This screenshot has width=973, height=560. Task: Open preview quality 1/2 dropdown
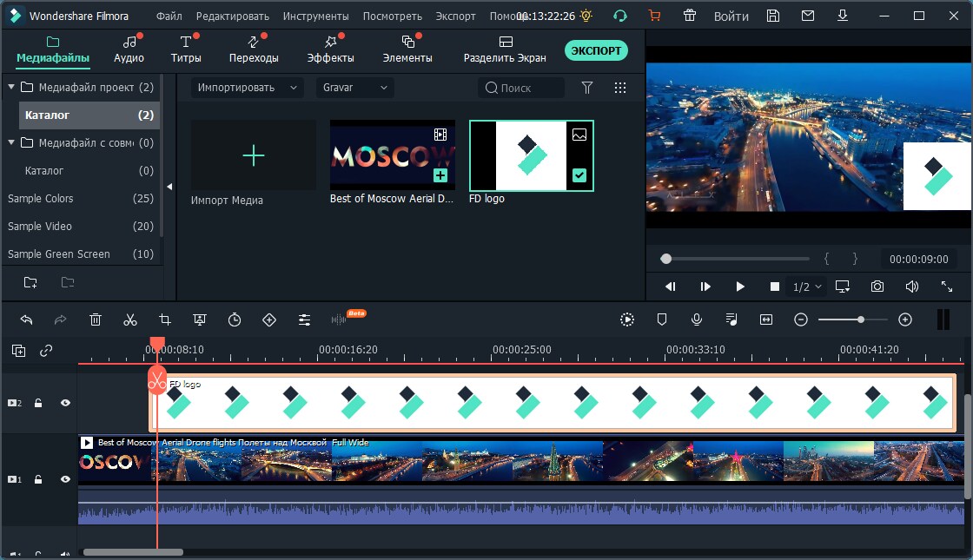(806, 287)
